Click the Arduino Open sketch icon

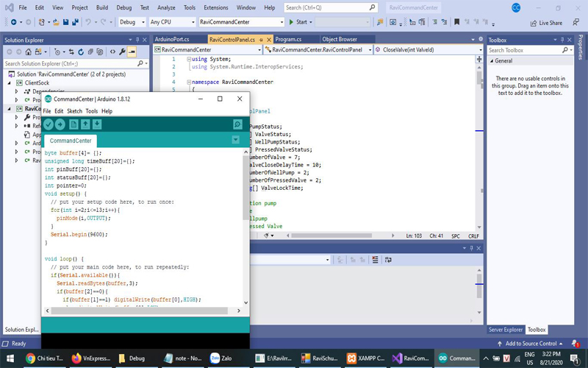pos(85,124)
